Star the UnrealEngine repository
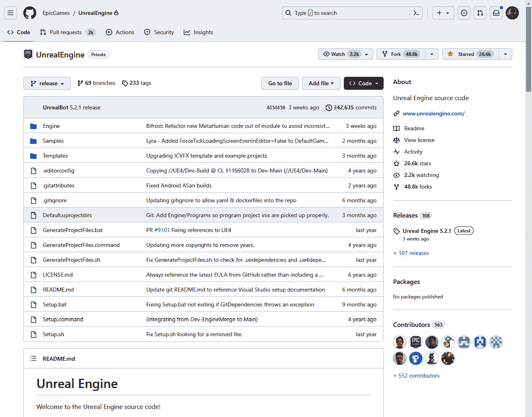This screenshot has height=417, width=532. tap(469, 53)
